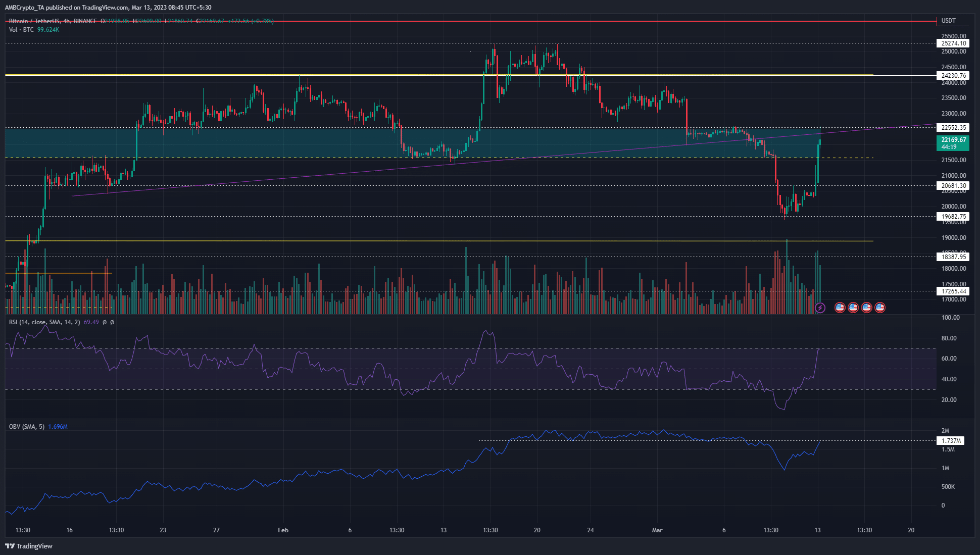Click the TradingView logo in bottom left corner
980x555 pixels.
[x=11, y=546]
